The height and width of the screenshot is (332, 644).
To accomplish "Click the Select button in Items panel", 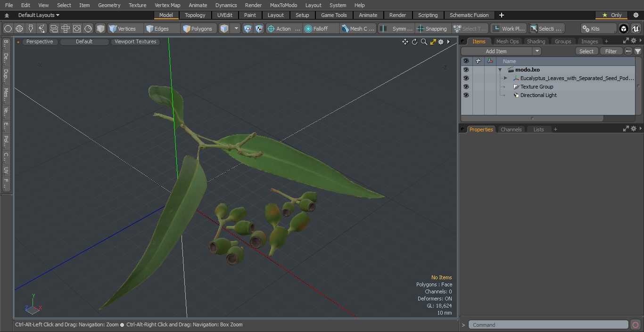I will pyautogui.click(x=586, y=51).
